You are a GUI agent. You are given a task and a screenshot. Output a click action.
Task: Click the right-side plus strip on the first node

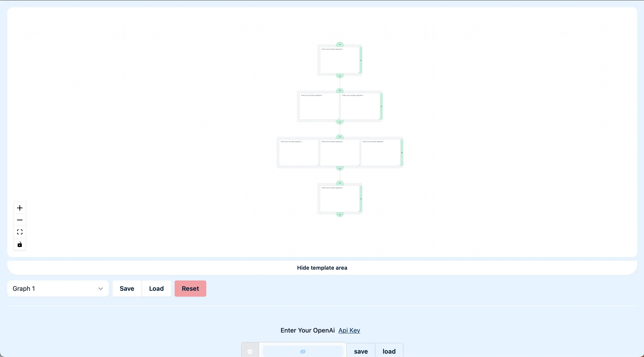coord(361,60)
